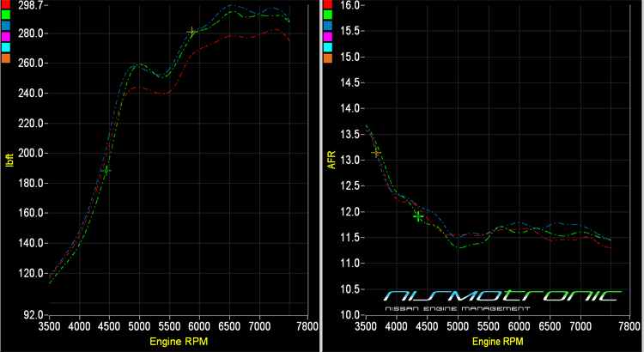The image size is (644, 352).
Task: Click the magenta swatch in the torque graph
Action: [x=5, y=38]
